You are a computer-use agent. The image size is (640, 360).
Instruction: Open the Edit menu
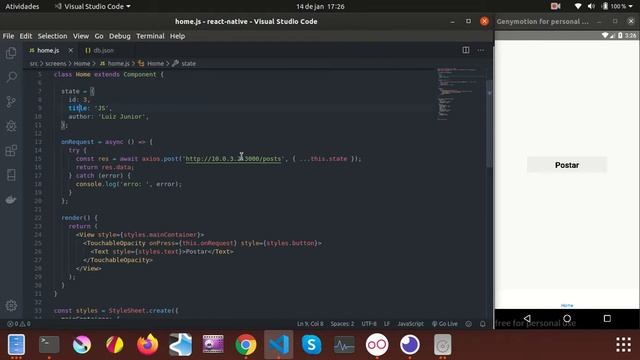[26, 36]
